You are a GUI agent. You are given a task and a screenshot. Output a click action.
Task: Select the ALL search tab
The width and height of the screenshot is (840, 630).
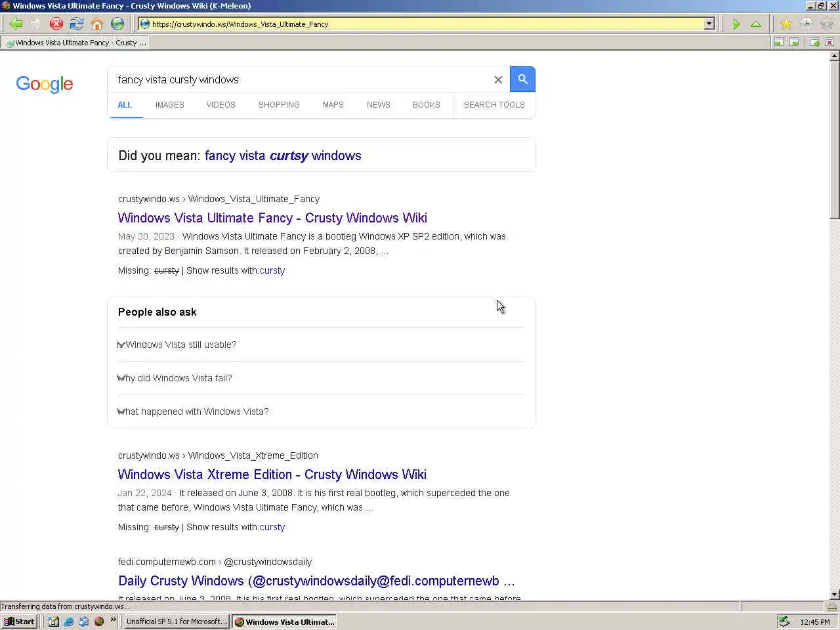tap(125, 105)
